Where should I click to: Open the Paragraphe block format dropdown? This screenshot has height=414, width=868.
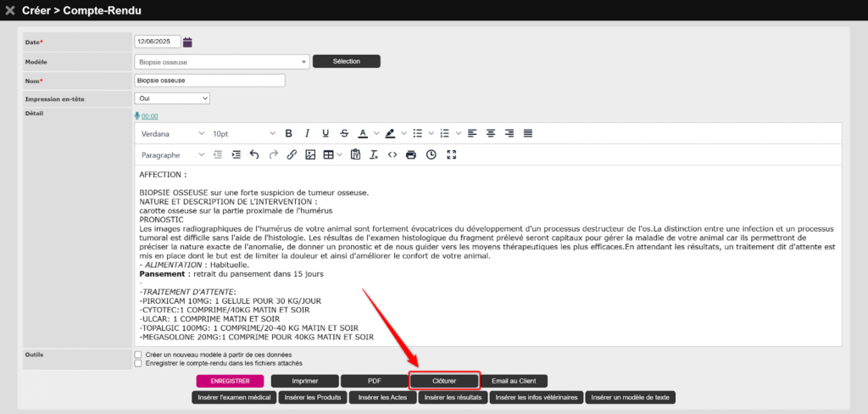(x=173, y=155)
